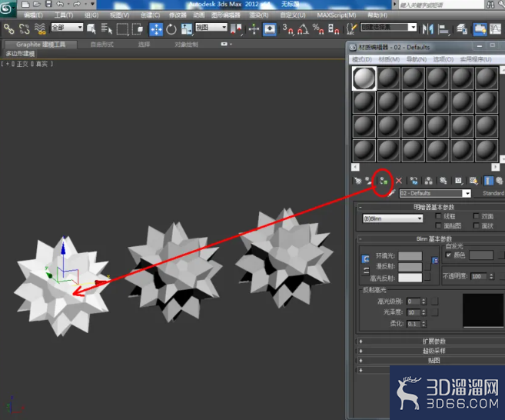Open the 材质(M) menu in material editor

(389, 59)
